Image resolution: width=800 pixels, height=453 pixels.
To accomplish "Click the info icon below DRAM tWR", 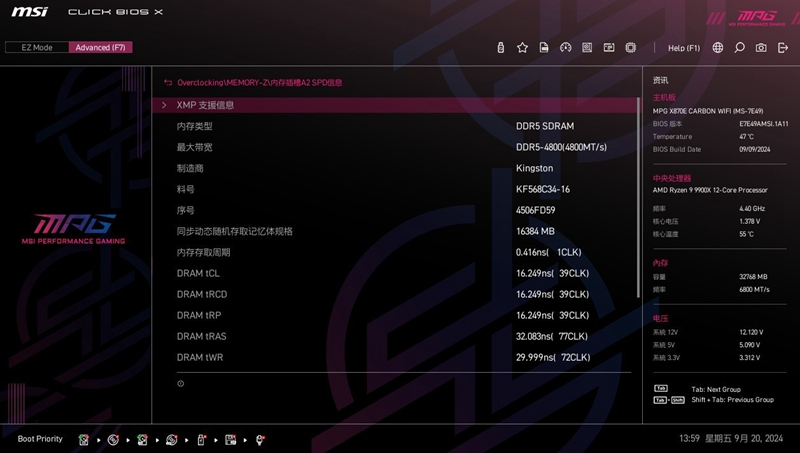I will click(181, 384).
